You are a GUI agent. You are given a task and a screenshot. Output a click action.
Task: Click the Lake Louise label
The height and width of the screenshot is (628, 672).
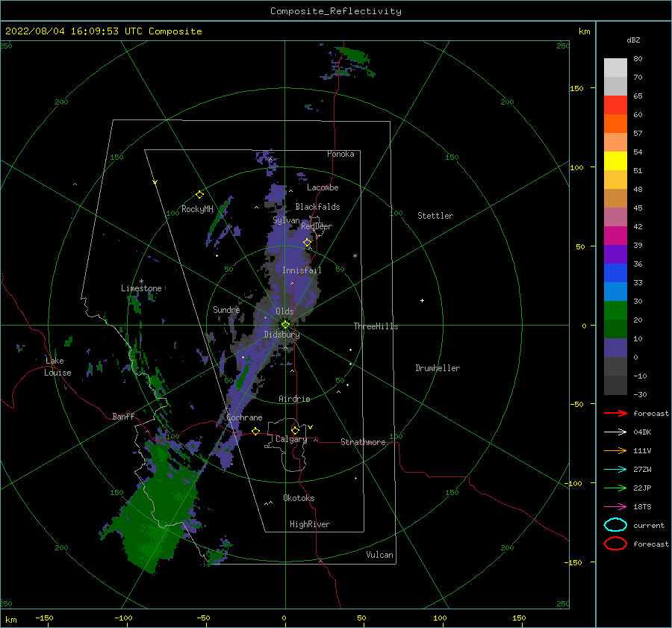click(57, 367)
